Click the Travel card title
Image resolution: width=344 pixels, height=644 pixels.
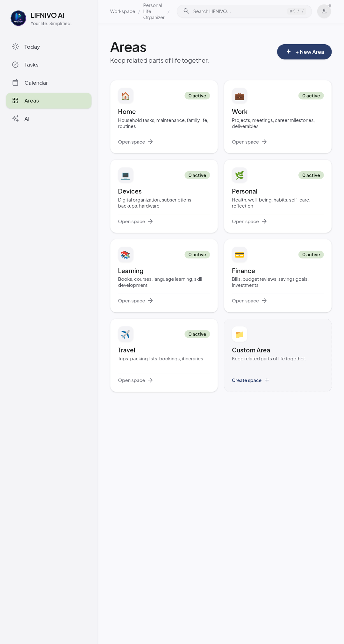click(126, 350)
